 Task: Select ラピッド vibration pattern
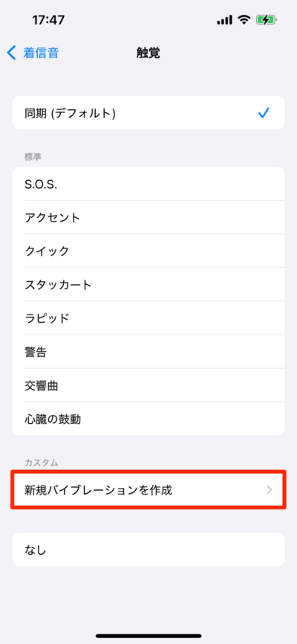tap(148, 318)
